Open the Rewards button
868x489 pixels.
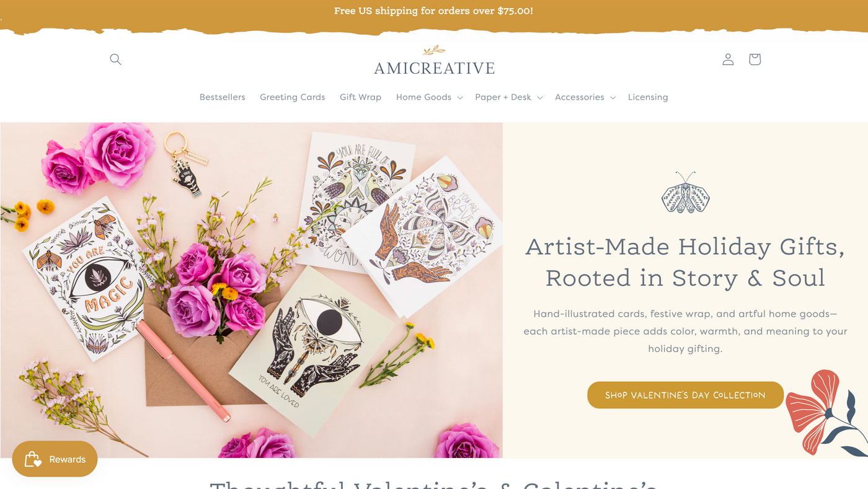55,459
